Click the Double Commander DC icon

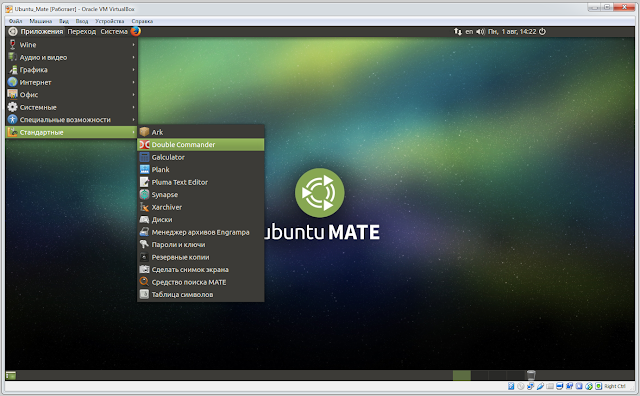point(144,145)
